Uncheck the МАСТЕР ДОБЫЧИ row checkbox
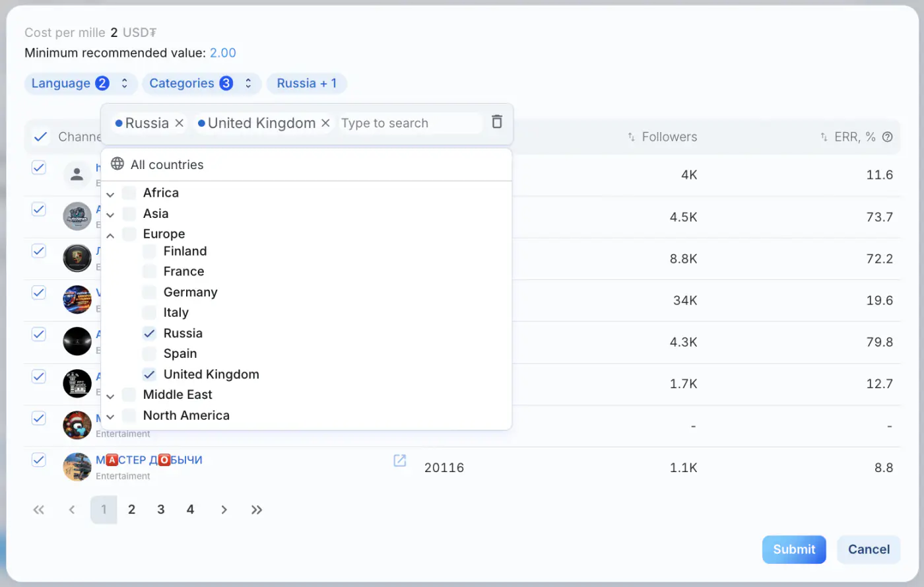The image size is (924, 587). 39,460
